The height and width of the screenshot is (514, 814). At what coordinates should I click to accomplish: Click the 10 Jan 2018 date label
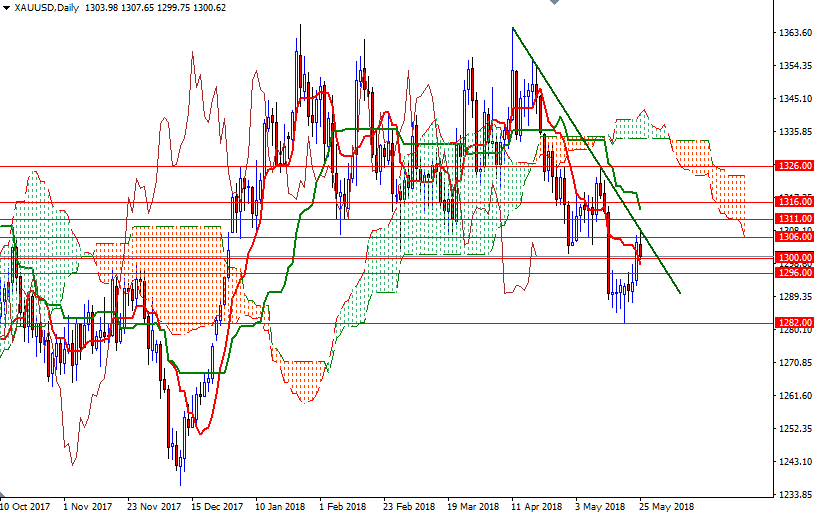280,507
